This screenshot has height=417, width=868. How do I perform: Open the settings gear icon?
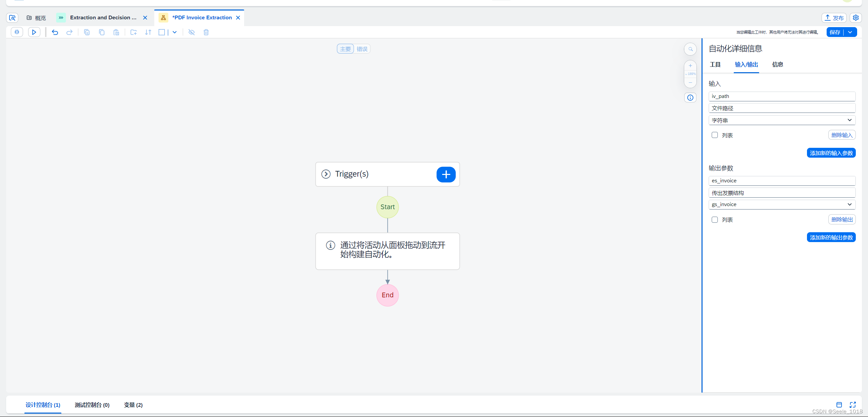[856, 18]
